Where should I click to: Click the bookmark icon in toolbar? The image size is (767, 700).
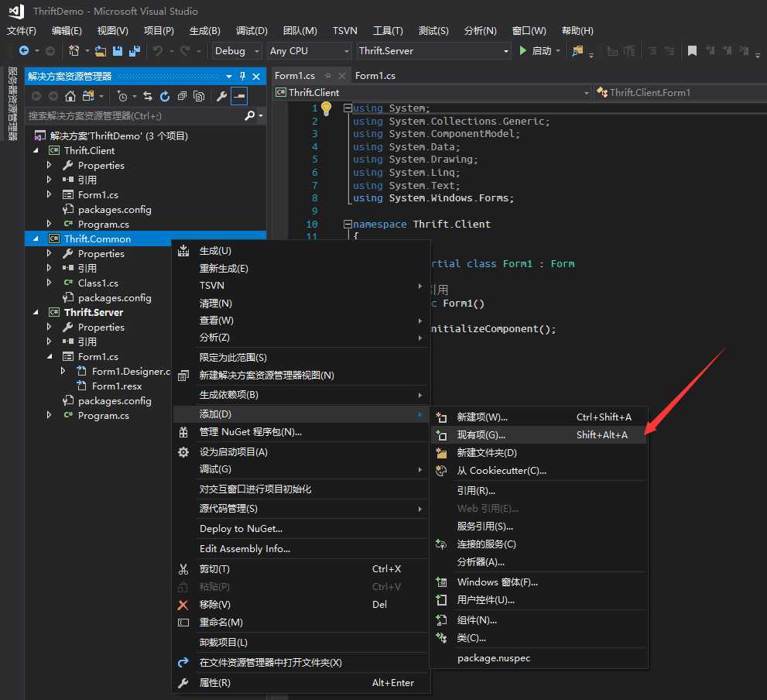coord(692,50)
